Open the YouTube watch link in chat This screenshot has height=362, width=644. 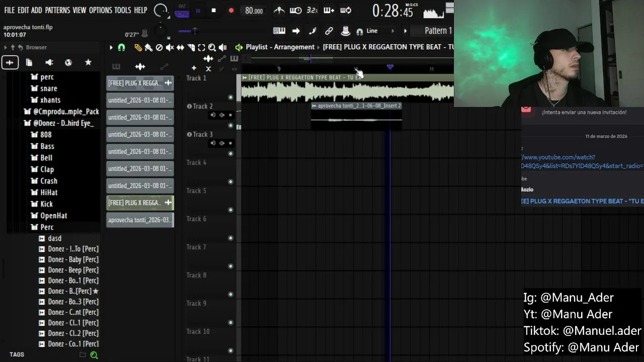[x=582, y=161]
